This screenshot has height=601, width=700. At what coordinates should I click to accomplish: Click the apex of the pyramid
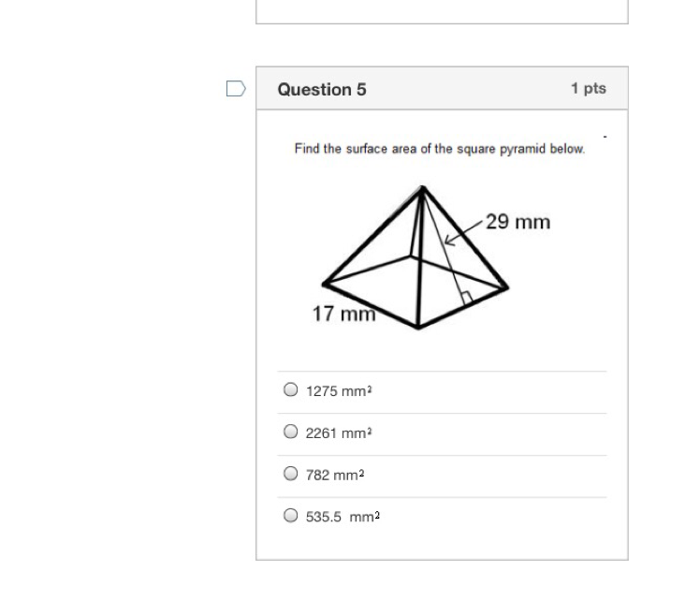click(422, 188)
